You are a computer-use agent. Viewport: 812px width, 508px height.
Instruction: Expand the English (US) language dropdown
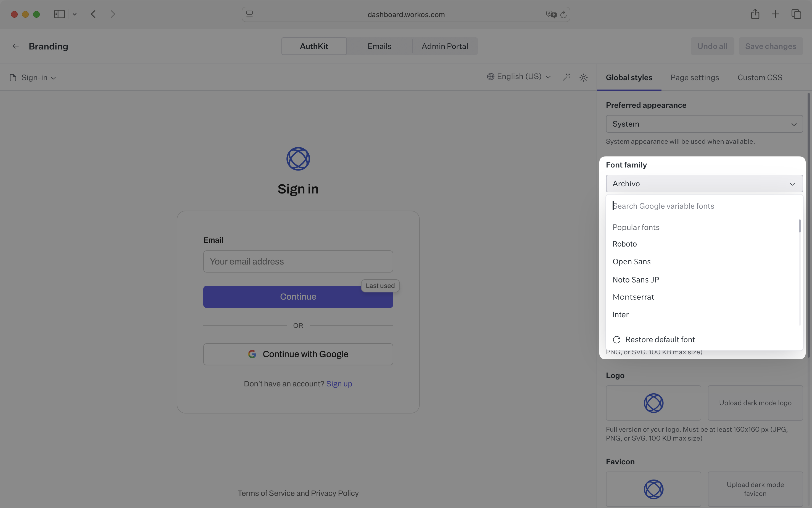519,77
